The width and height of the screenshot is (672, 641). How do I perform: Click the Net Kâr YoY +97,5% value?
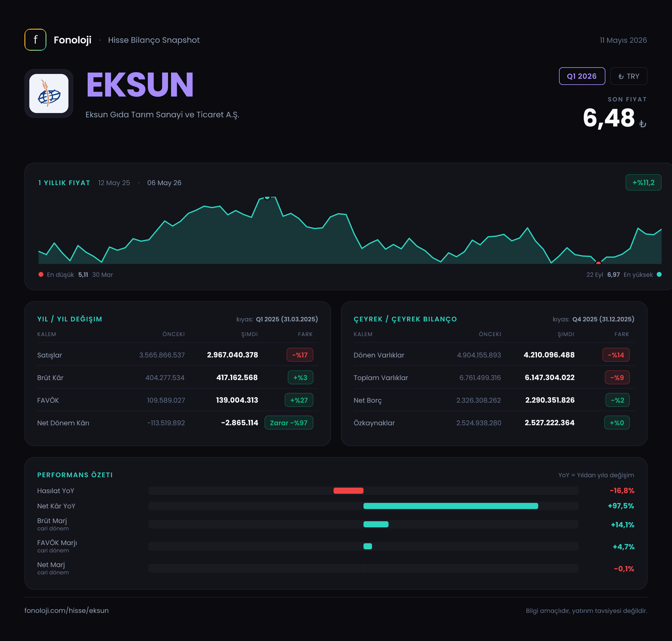[x=621, y=505]
